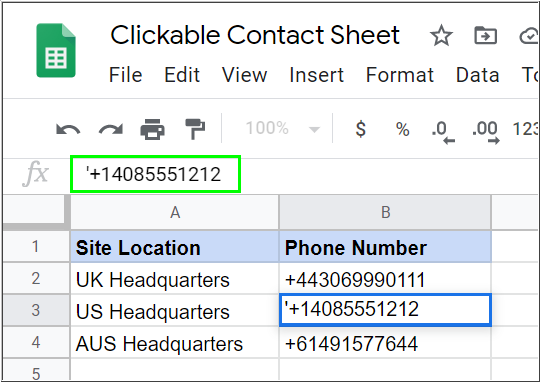Open the Format menu
Screen dimensions: 540x382
click(x=400, y=75)
